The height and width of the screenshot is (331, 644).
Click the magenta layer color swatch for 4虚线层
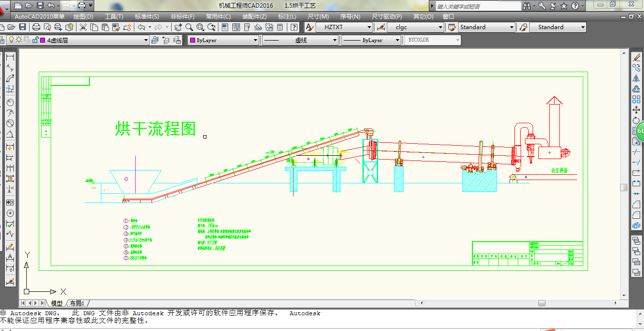pos(43,40)
